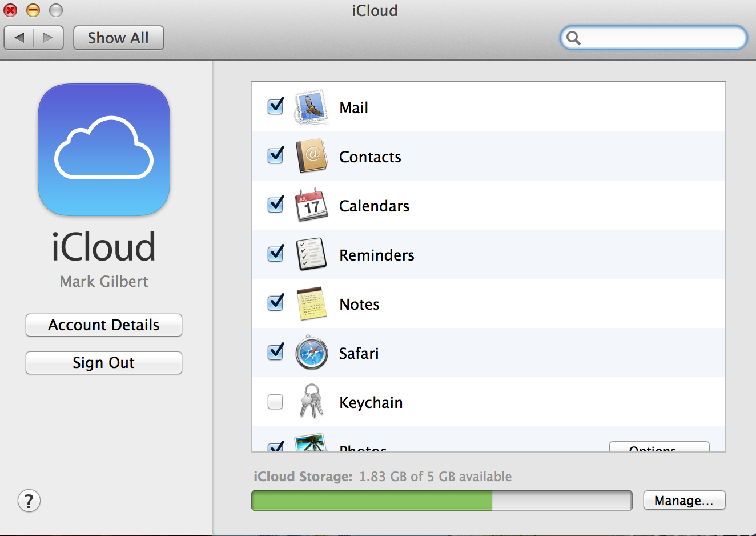
Task: Focus the search input field
Action: click(x=654, y=38)
